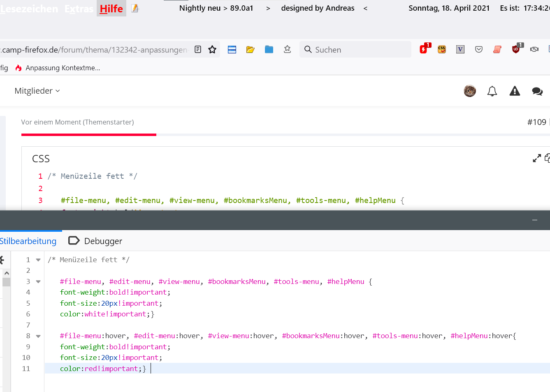Image resolution: width=550 pixels, height=392 pixels.
Task: Open the Hilfe menu
Action: pos(111,9)
